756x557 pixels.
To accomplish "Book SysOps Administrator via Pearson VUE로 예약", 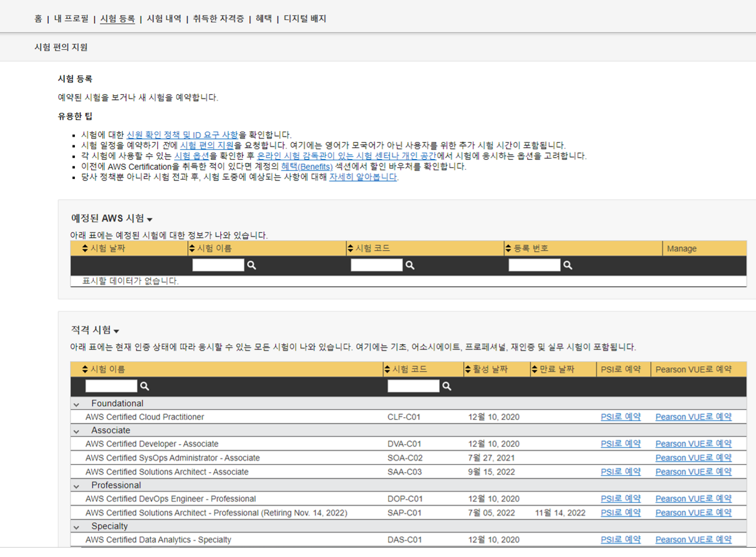I will [694, 458].
